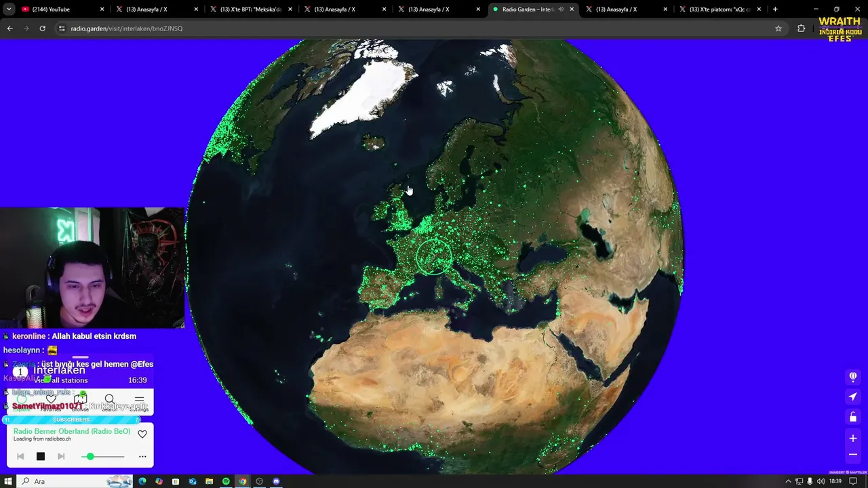Open Outlook from the taskbar

(193, 481)
